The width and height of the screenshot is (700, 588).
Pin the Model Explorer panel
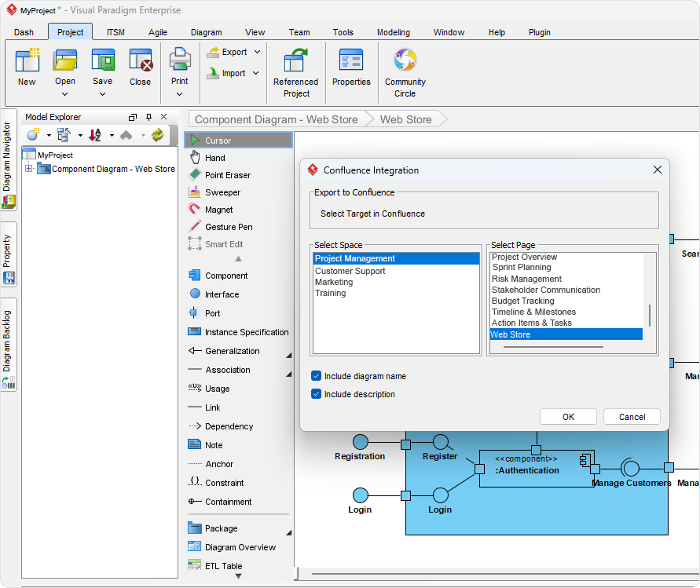[148, 117]
